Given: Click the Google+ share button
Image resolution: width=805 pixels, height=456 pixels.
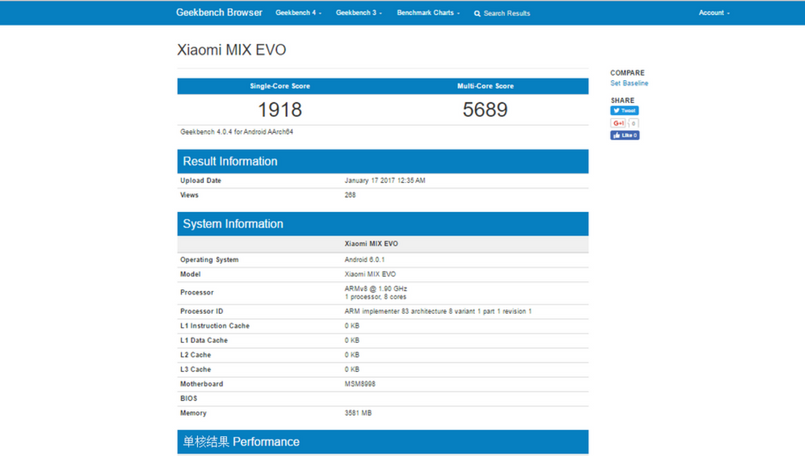Looking at the screenshot, I should (618, 123).
